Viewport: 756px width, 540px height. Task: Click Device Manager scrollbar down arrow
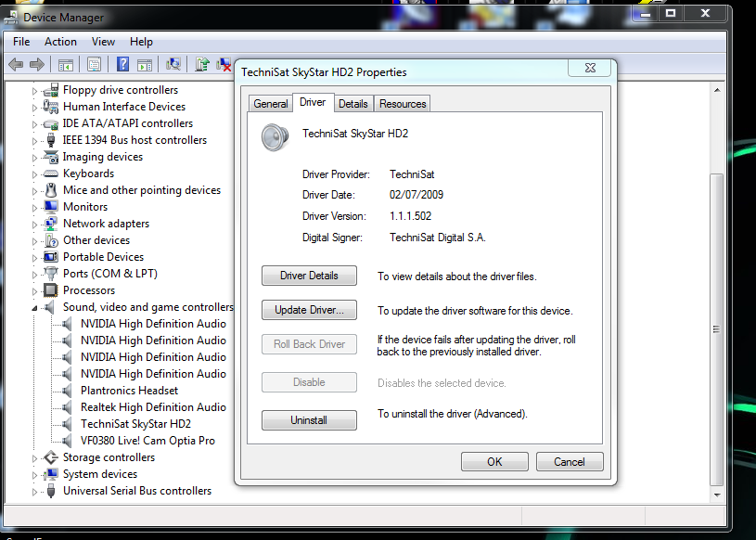pyautogui.click(x=717, y=495)
